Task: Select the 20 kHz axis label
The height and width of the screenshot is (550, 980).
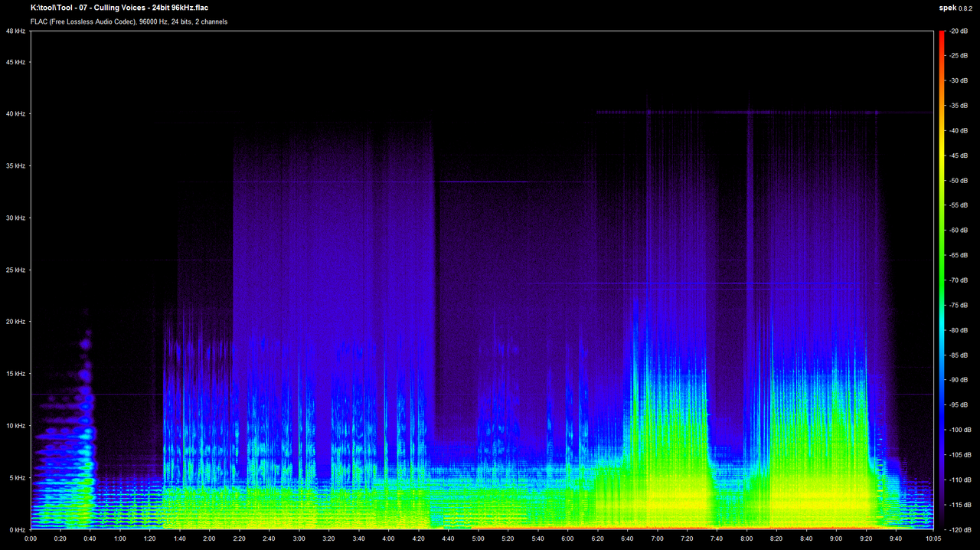Action: click(x=15, y=322)
